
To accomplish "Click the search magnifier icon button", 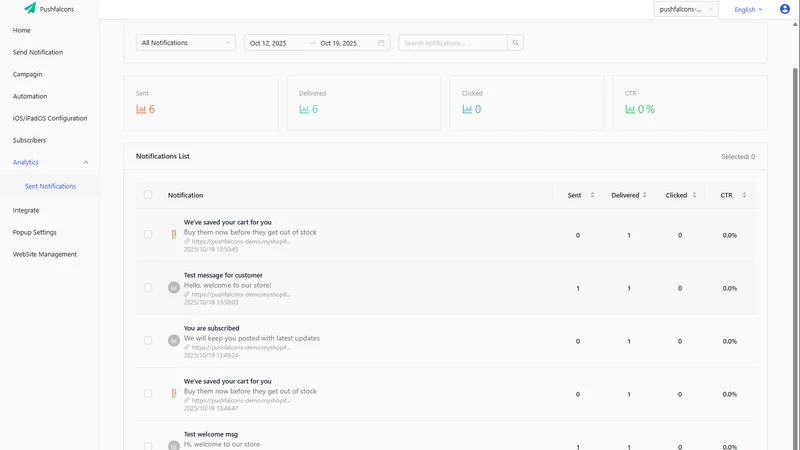I will [515, 43].
